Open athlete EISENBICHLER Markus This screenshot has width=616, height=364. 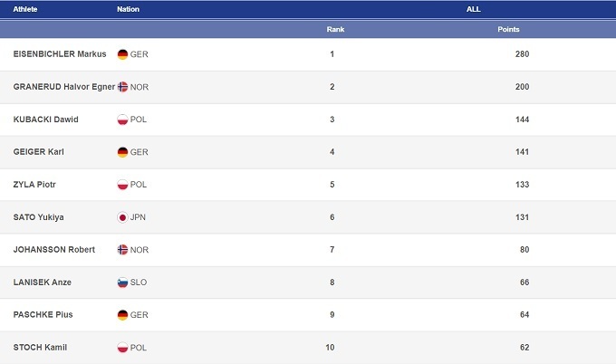[60, 54]
